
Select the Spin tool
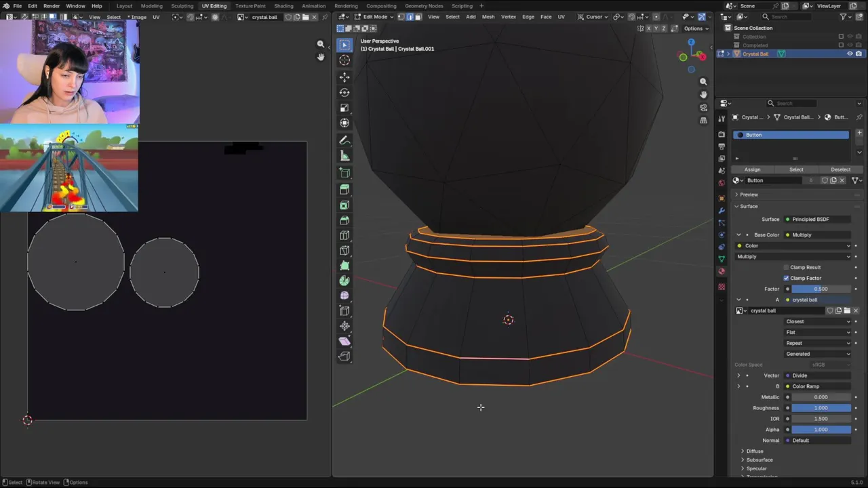coord(344,281)
